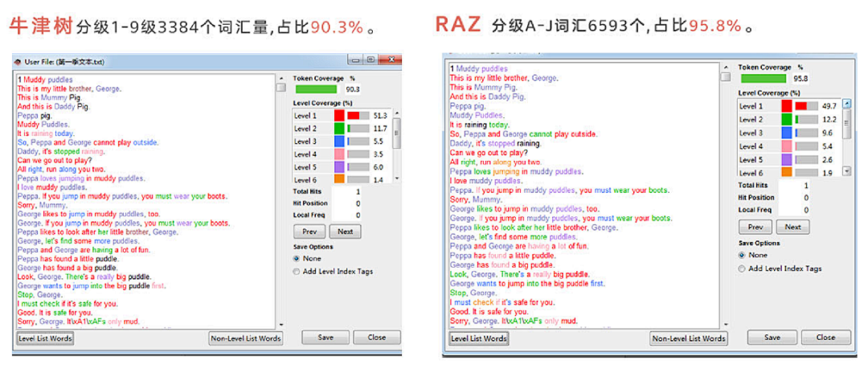The width and height of the screenshot is (868, 365).
Task: Click Level 5 purple swatch in left window
Action: click(x=339, y=167)
